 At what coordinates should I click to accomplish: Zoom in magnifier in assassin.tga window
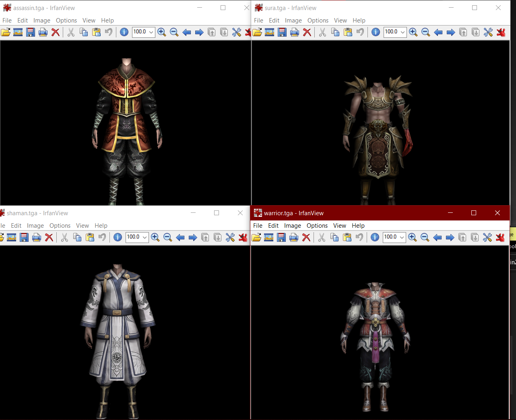point(162,32)
